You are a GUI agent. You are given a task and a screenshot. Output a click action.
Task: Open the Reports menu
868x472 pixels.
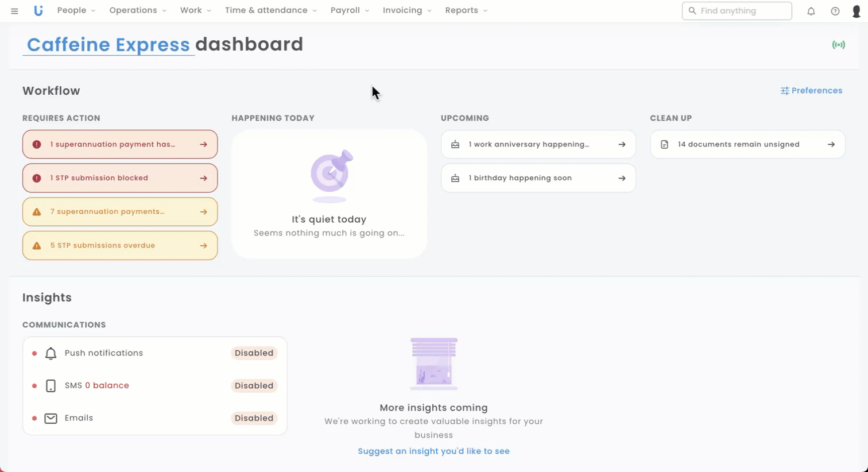[x=466, y=10]
